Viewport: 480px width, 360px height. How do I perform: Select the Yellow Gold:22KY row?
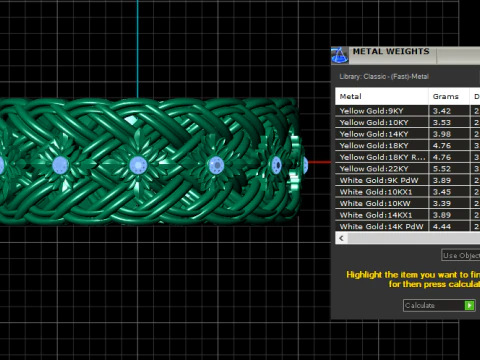pos(407,169)
